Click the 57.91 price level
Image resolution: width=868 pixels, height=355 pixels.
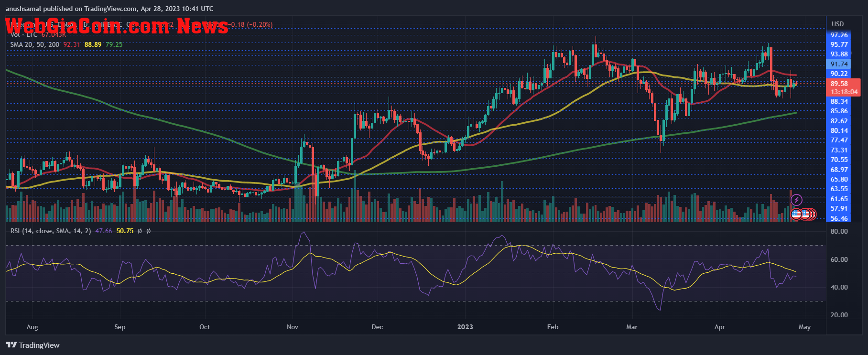(x=839, y=208)
